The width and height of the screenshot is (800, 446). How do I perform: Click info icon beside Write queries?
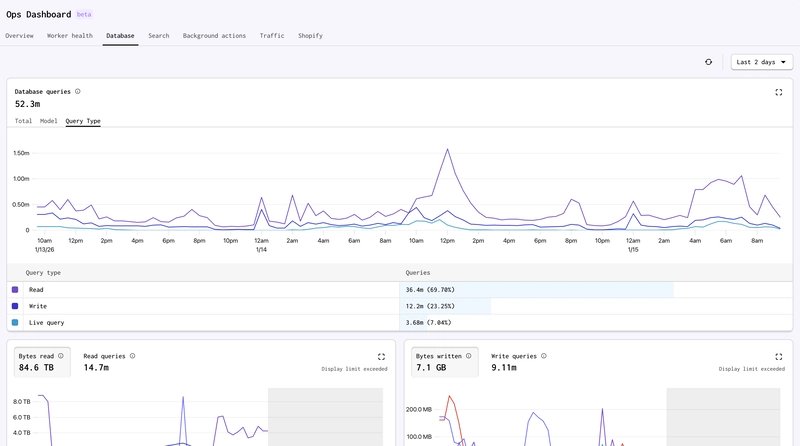click(545, 355)
